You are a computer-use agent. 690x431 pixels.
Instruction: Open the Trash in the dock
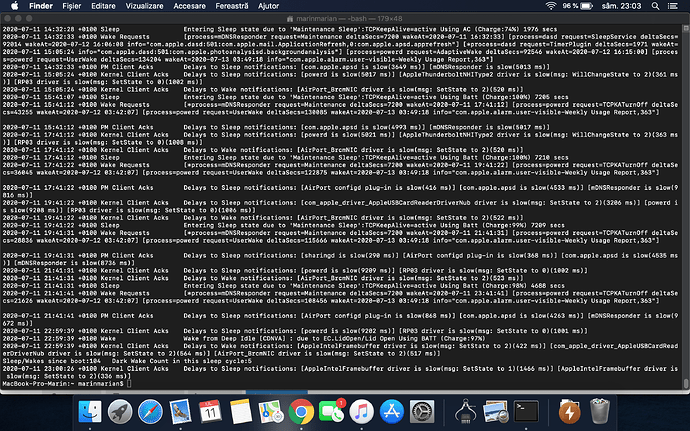[x=600, y=410]
